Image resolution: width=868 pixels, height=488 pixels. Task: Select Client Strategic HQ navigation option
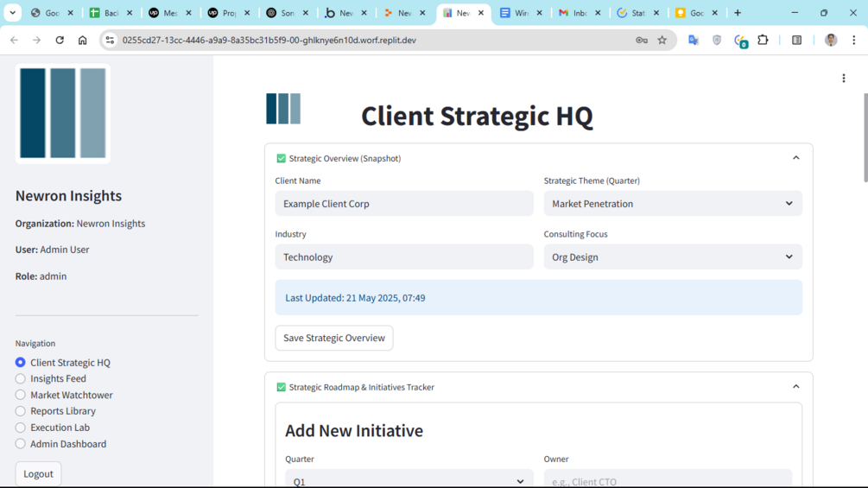(62, 363)
